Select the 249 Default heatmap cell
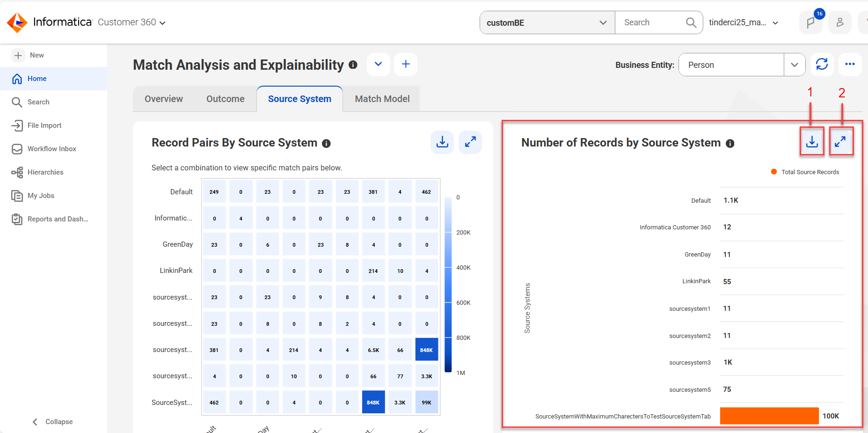 click(x=214, y=192)
